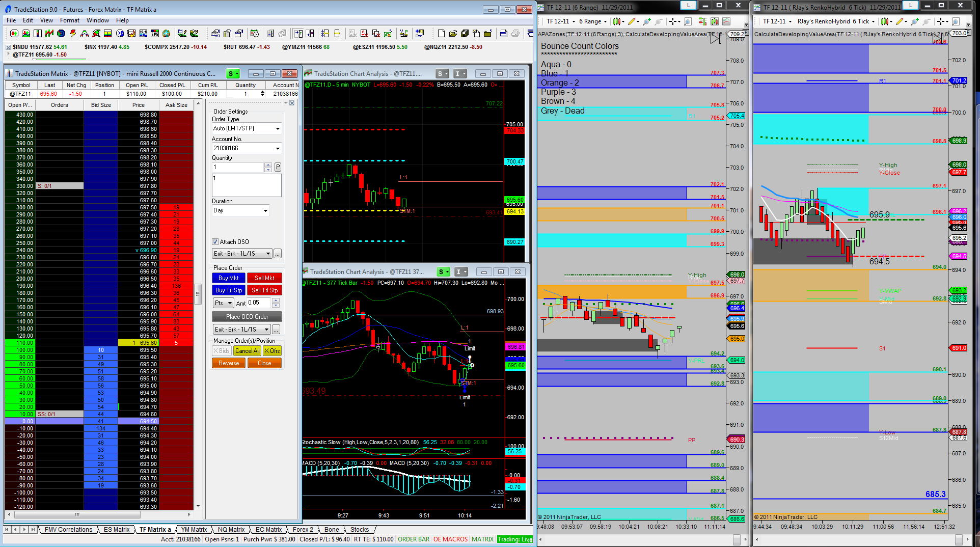Image resolution: width=980 pixels, height=547 pixels.
Task: Click the red lightning bolt Quick Trade icon
Action: [73, 34]
